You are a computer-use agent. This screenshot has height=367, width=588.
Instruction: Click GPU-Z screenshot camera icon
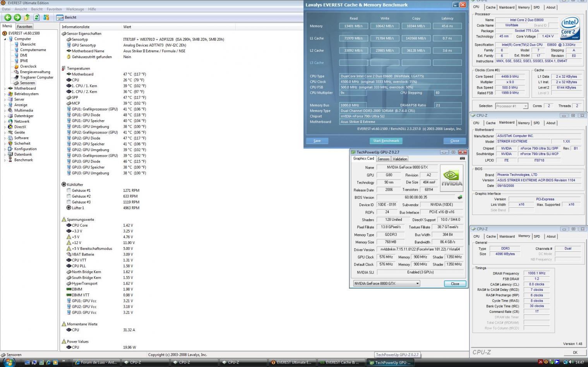tap(462, 158)
